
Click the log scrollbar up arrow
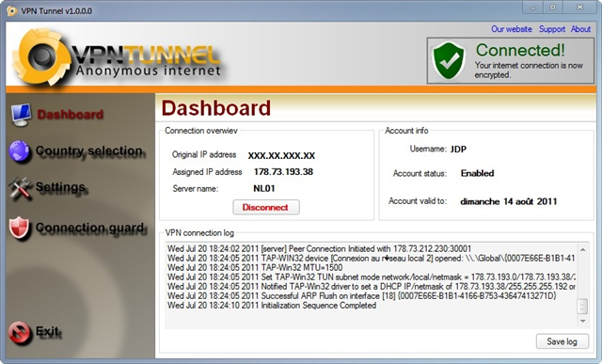tap(582, 249)
